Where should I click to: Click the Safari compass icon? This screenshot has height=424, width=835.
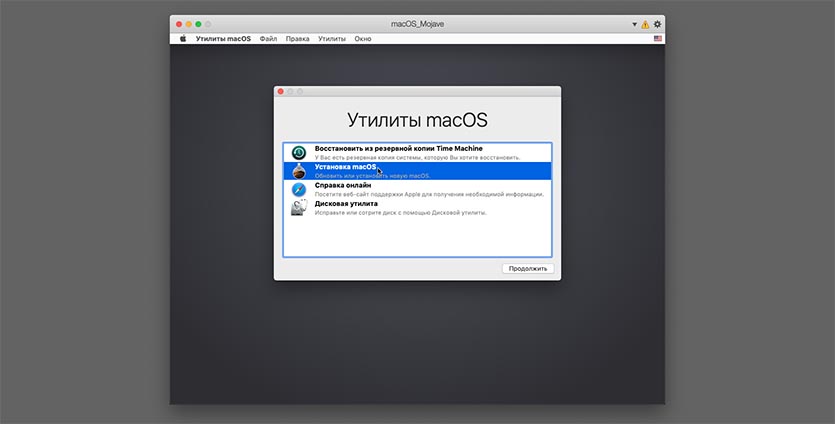[299, 190]
